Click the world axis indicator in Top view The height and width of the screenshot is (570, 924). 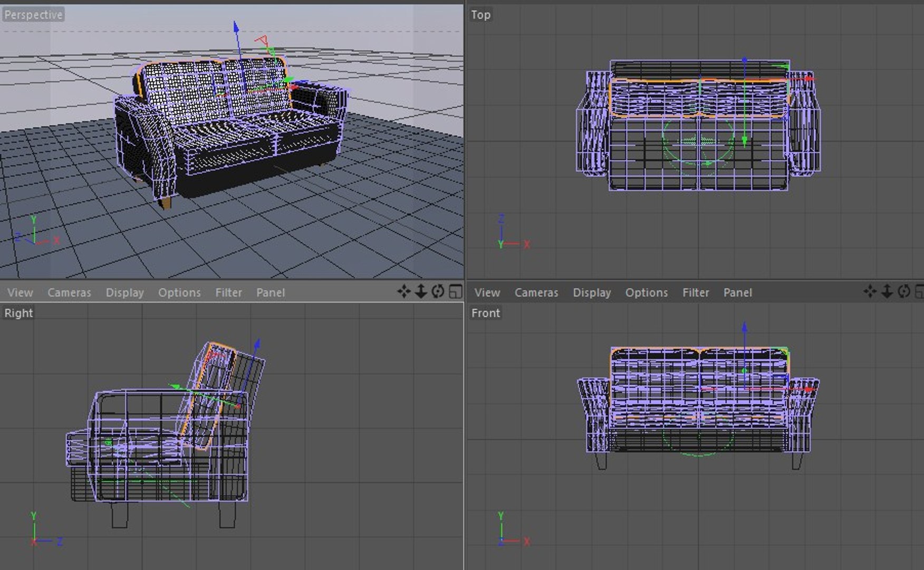pos(514,232)
